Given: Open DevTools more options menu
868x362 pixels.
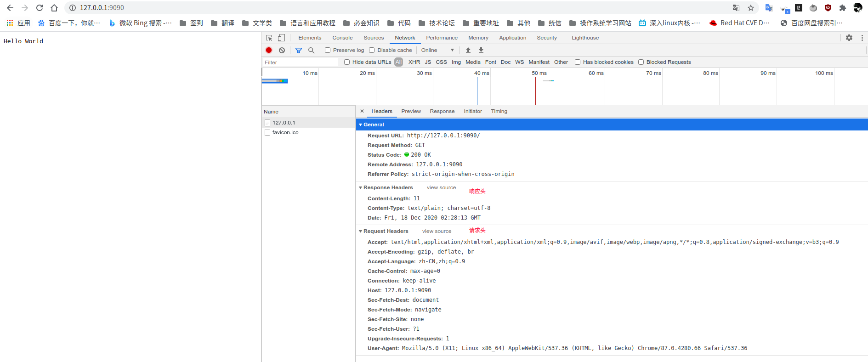Looking at the screenshot, I should pos(862,38).
